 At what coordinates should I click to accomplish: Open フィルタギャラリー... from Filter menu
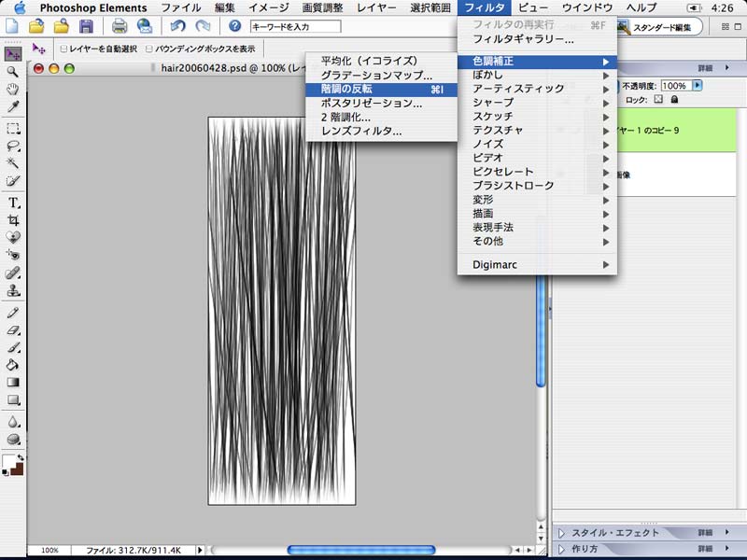[523, 39]
